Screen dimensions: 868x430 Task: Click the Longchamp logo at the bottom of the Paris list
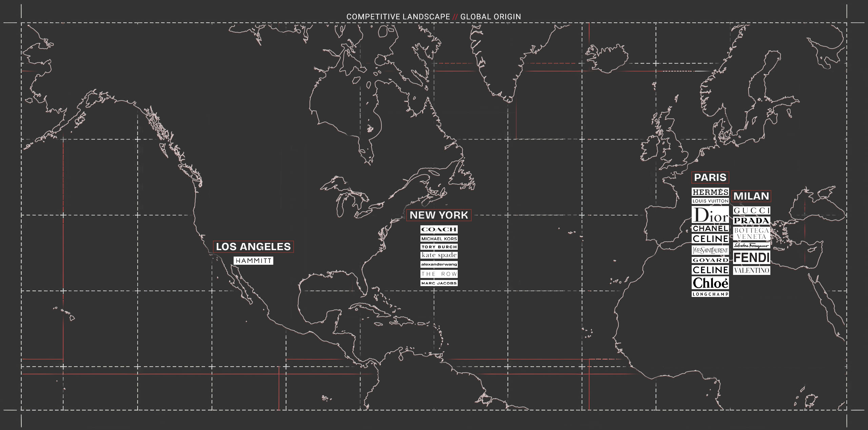tap(710, 294)
